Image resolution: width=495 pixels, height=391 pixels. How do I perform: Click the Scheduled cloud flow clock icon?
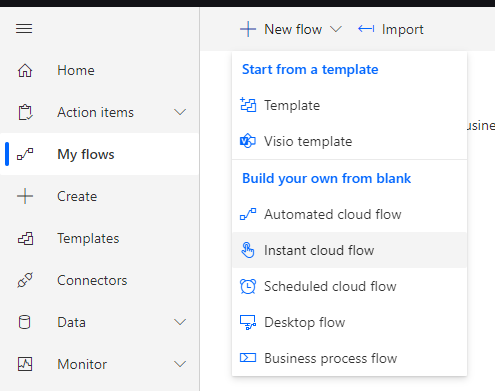point(248,286)
